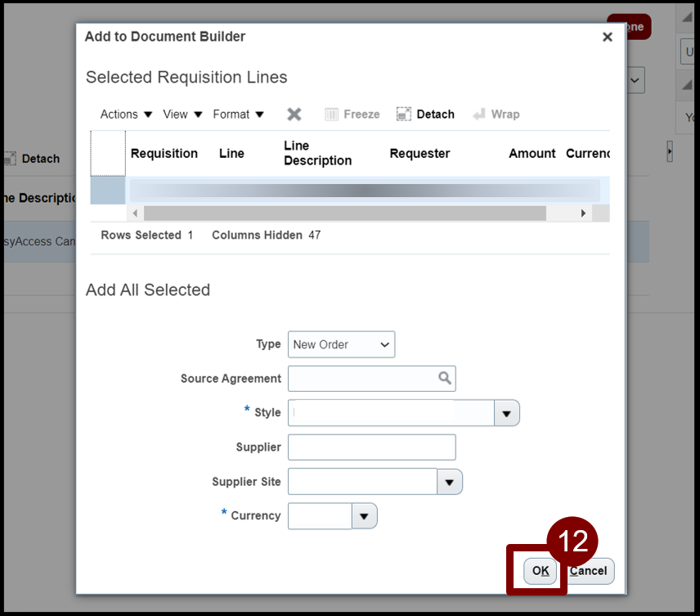Click the table's left scroll arrow
This screenshot has height=616, width=700.
click(x=135, y=214)
